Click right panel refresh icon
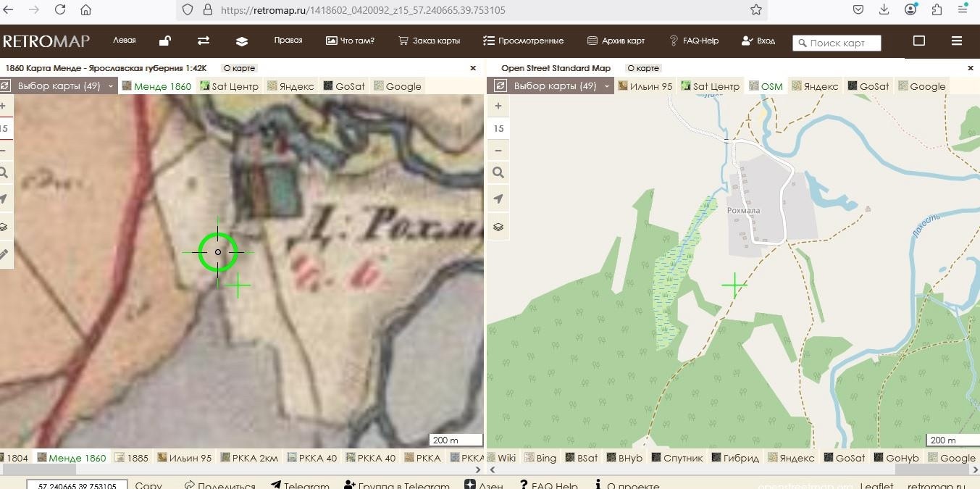The image size is (980, 489). click(x=500, y=85)
